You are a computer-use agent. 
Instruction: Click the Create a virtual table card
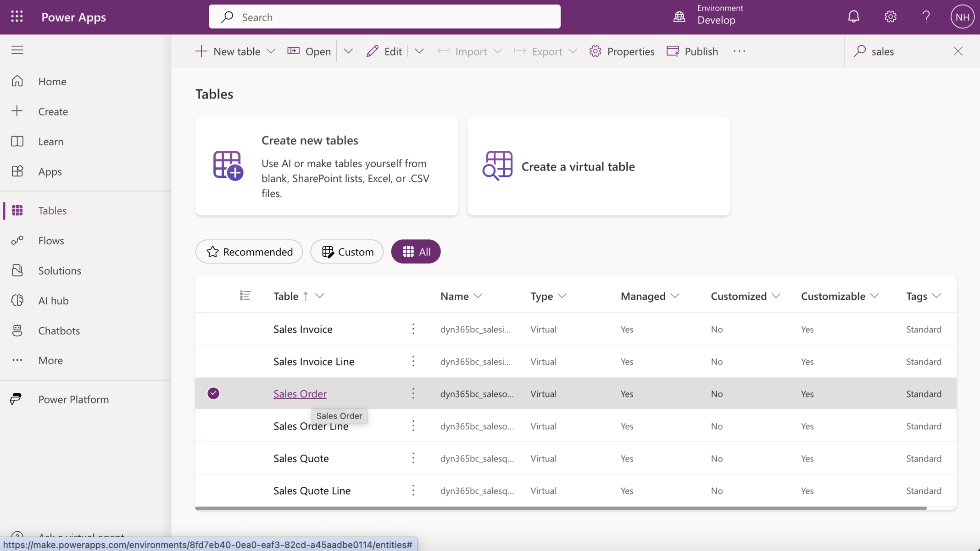click(x=598, y=166)
